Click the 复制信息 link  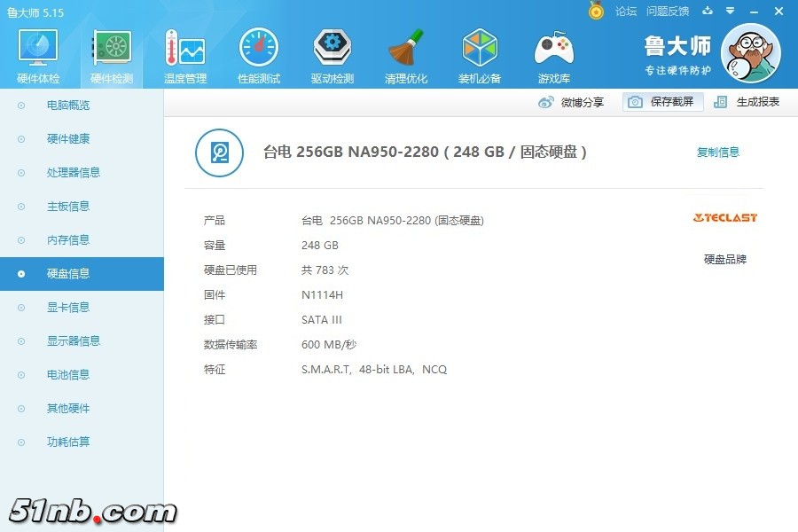pyautogui.click(x=717, y=153)
